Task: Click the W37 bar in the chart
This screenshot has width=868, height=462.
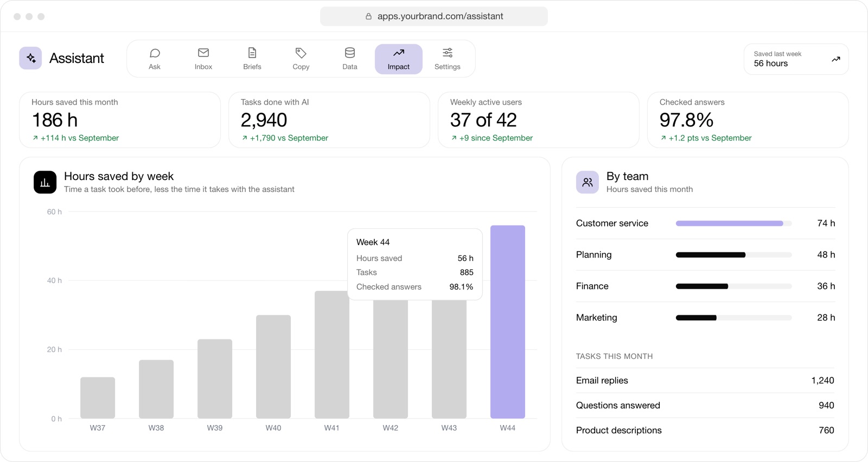Action: [98, 397]
